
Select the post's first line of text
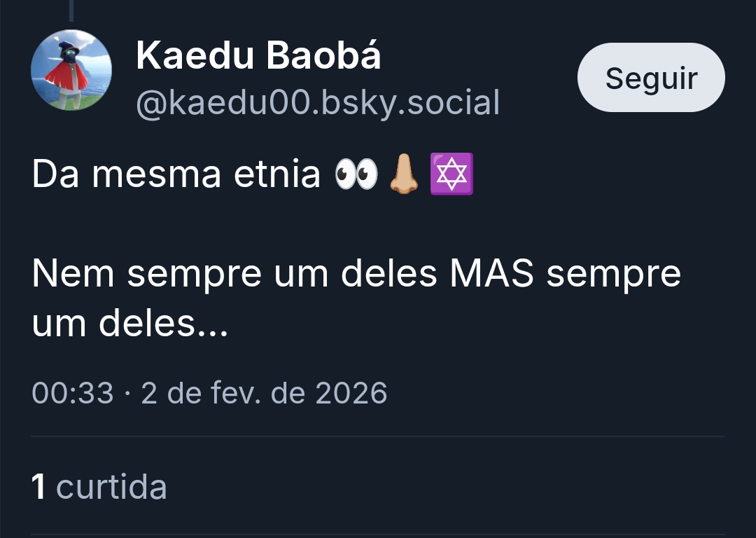point(175,175)
